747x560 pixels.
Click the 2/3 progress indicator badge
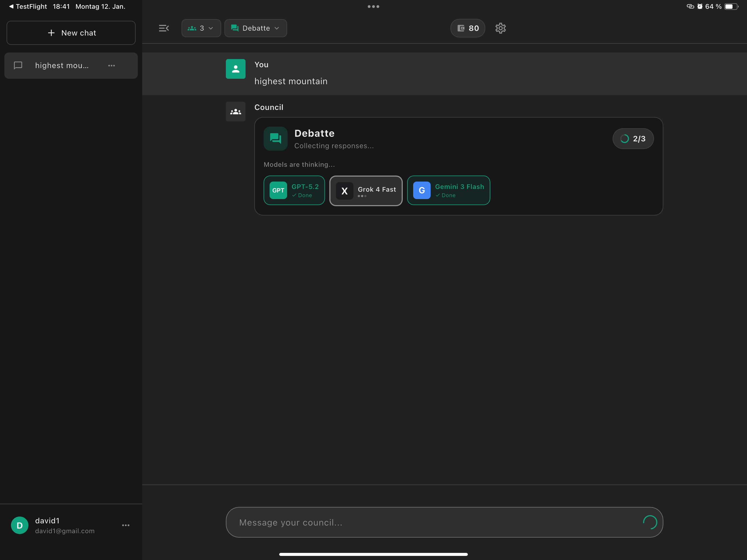point(633,138)
